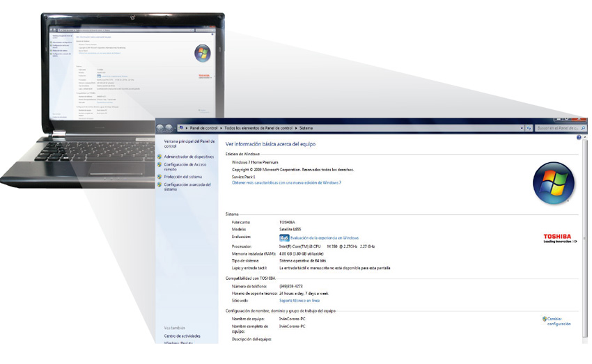Expand the arrow before Panel de control breadcrumb

click(187, 128)
